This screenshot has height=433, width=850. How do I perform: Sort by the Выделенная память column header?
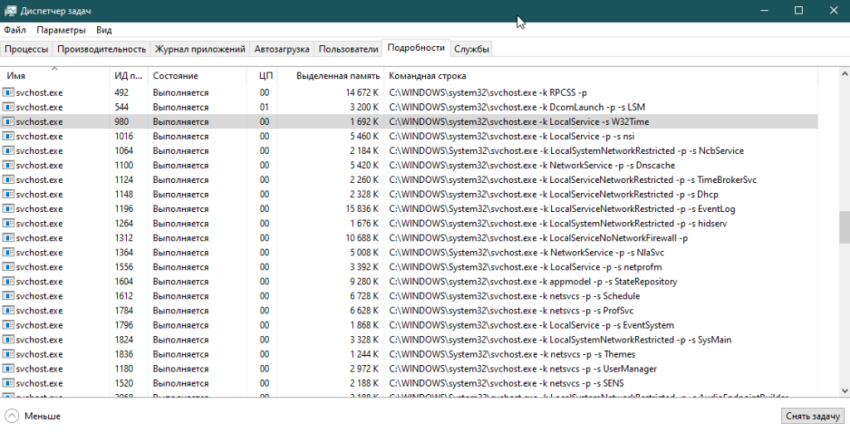[x=330, y=76]
